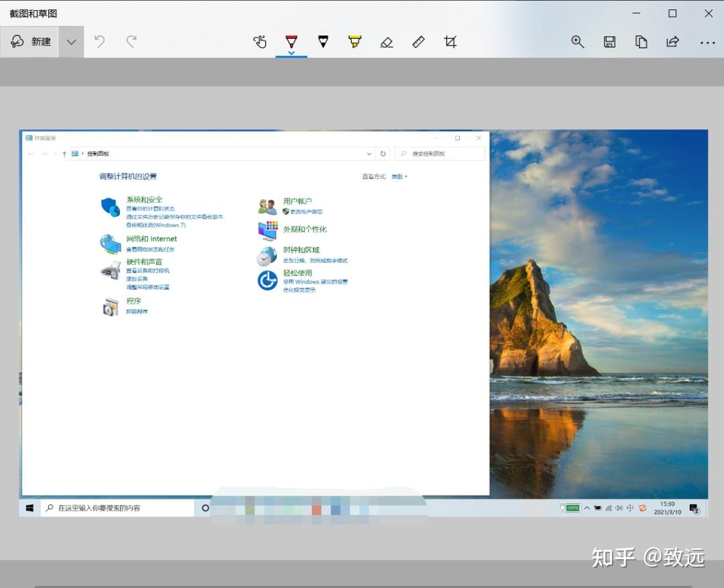Select the Ballpoint pen tool

tap(291, 42)
